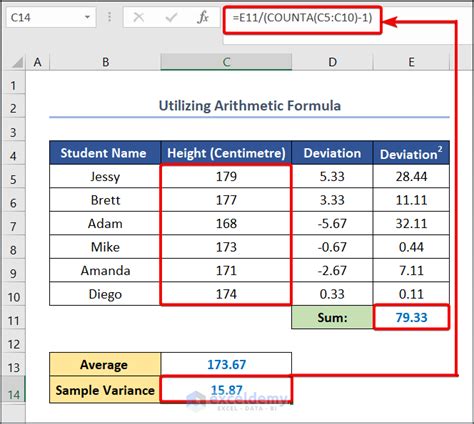Select column A header
The width and height of the screenshot is (474, 424).
(38, 62)
